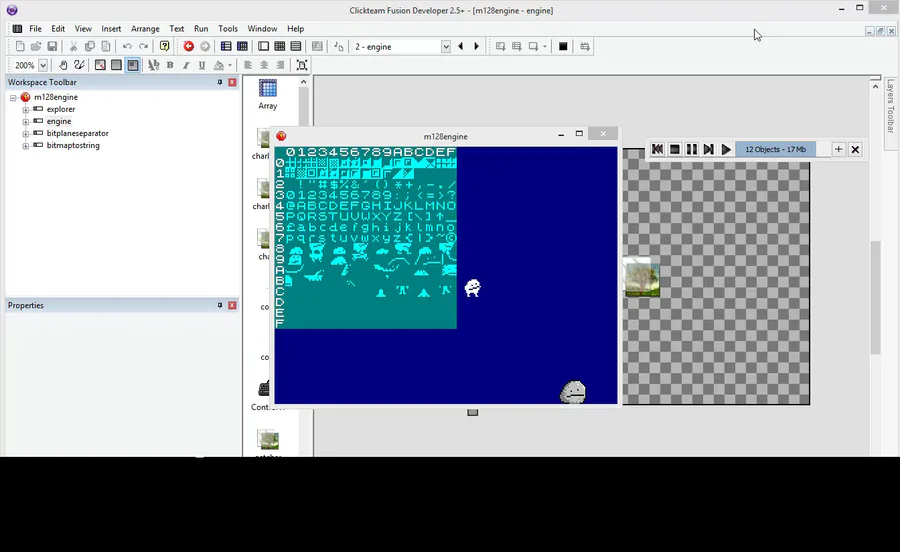Run the application icon in toolbar

coord(517,46)
